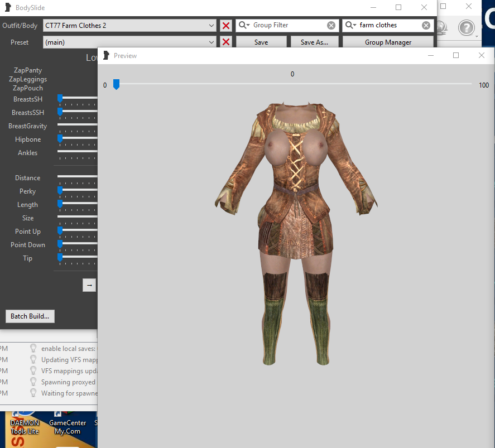The width and height of the screenshot is (495, 448).
Task: Click the help question mark icon
Action: (467, 28)
